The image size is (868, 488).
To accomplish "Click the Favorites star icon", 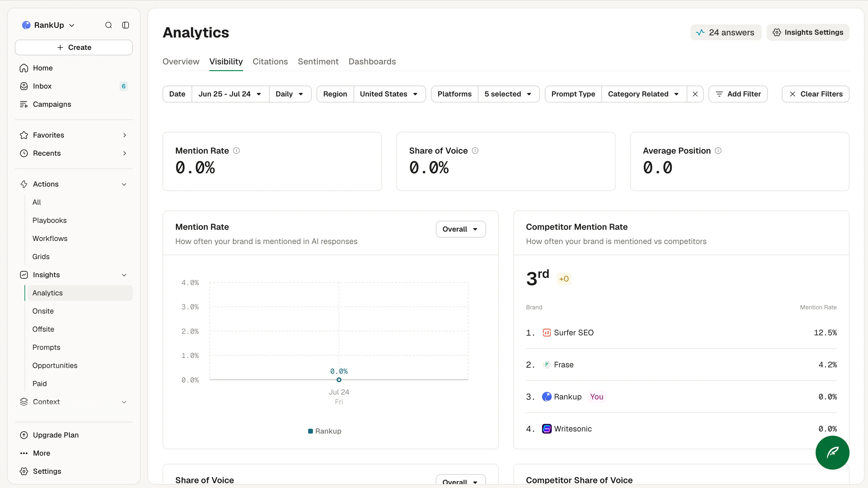I will pos(24,135).
